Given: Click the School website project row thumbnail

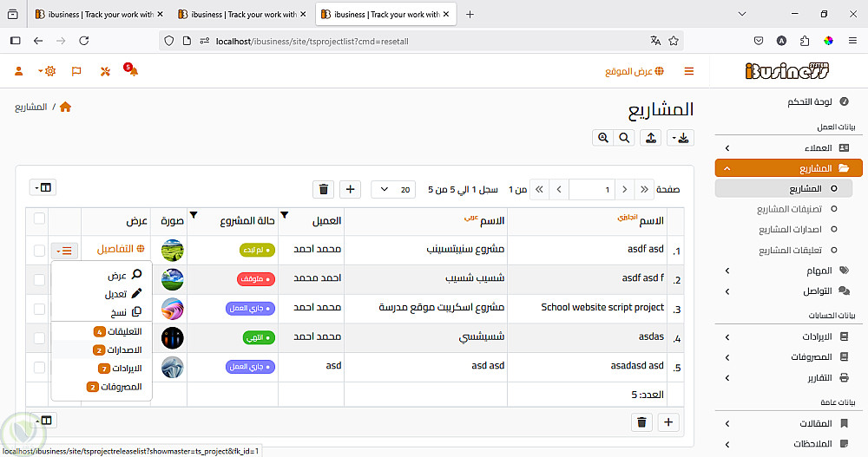Looking at the screenshot, I should (172, 309).
